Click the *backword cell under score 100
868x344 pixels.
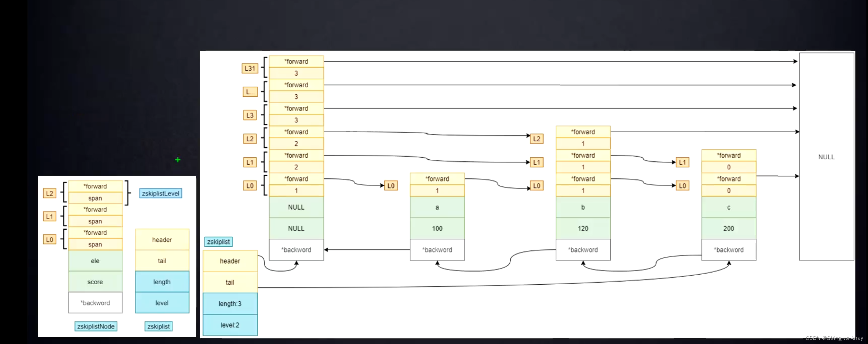[x=437, y=250]
